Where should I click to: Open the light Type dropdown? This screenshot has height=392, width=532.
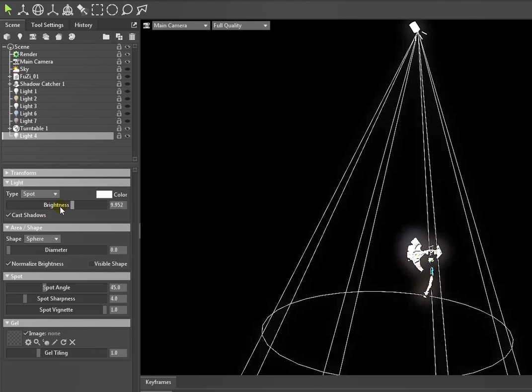pyautogui.click(x=40, y=194)
